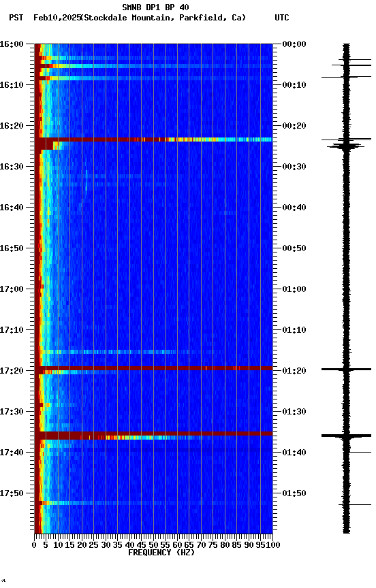
Task: Click the '16:40' PST time label
Action: 12,208
